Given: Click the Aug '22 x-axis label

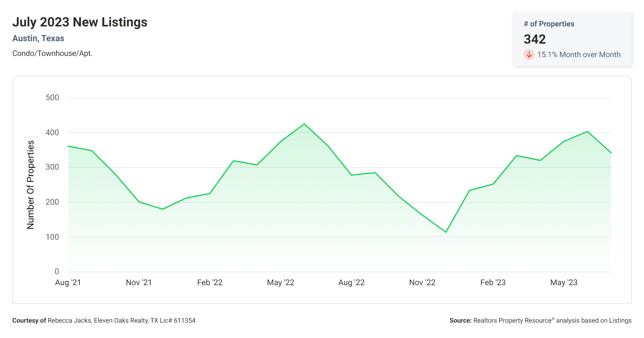Looking at the screenshot, I should [351, 282].
